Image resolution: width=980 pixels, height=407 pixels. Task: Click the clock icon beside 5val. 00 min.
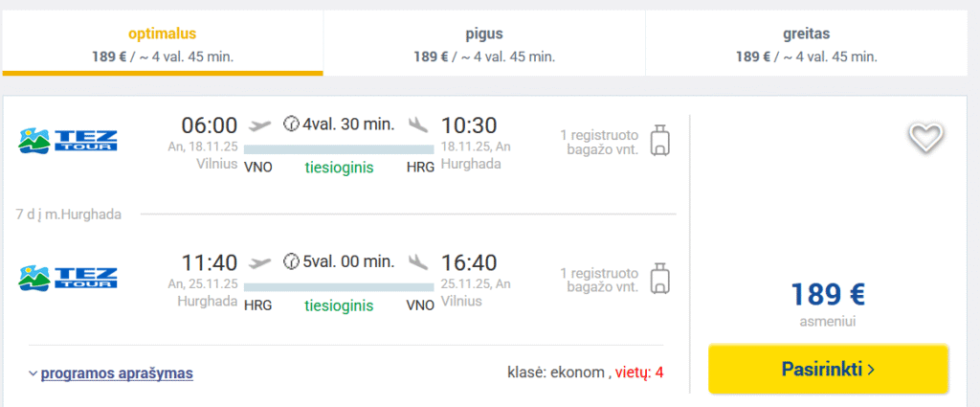tap(291, 261)
